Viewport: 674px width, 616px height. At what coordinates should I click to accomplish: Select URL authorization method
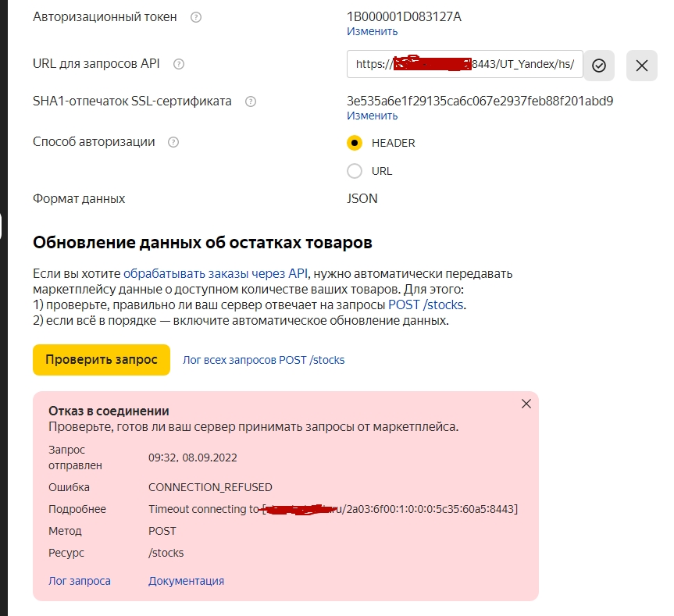pos(355,171)
